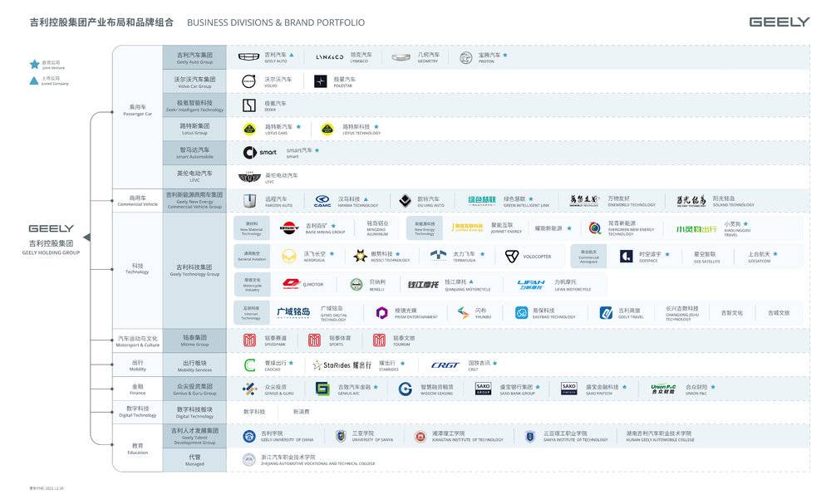Click the green Union P&C logo

663,389
